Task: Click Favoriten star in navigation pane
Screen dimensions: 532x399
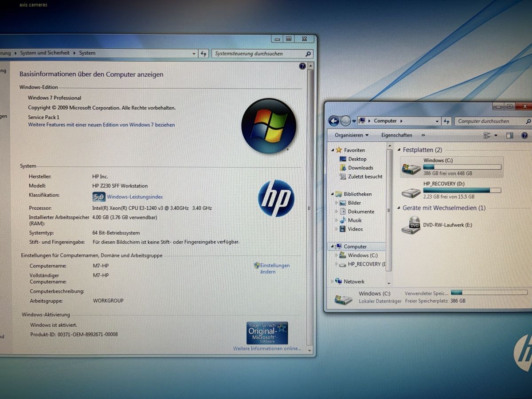Action: (x=339, y=150)
